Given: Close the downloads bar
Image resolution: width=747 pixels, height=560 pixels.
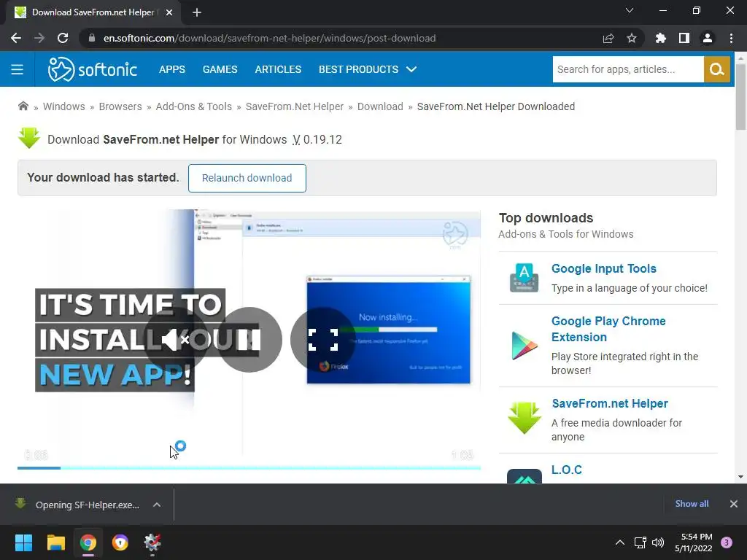Looking at the screenshot, I should tap(734, 504).
